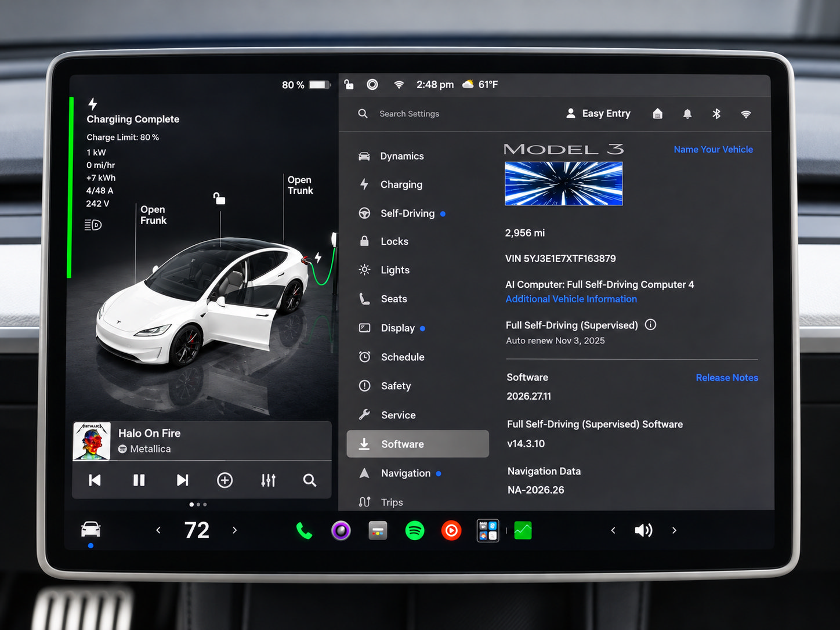Click the Name Your Vehicle link

714,149
